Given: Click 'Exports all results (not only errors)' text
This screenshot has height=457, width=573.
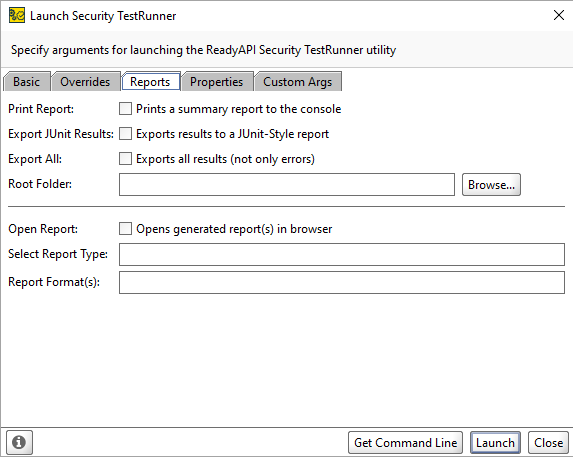Looking at the screenshot, I should tap(225, 159).
